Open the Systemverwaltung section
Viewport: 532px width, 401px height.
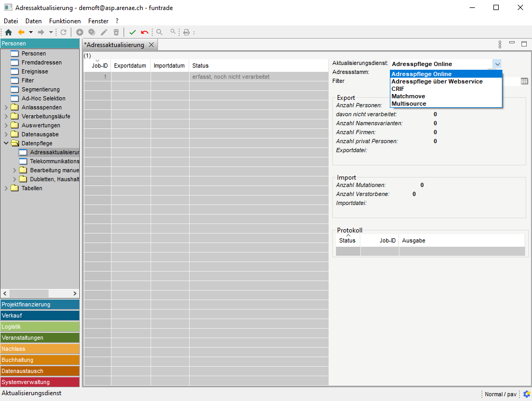point(40,382)
